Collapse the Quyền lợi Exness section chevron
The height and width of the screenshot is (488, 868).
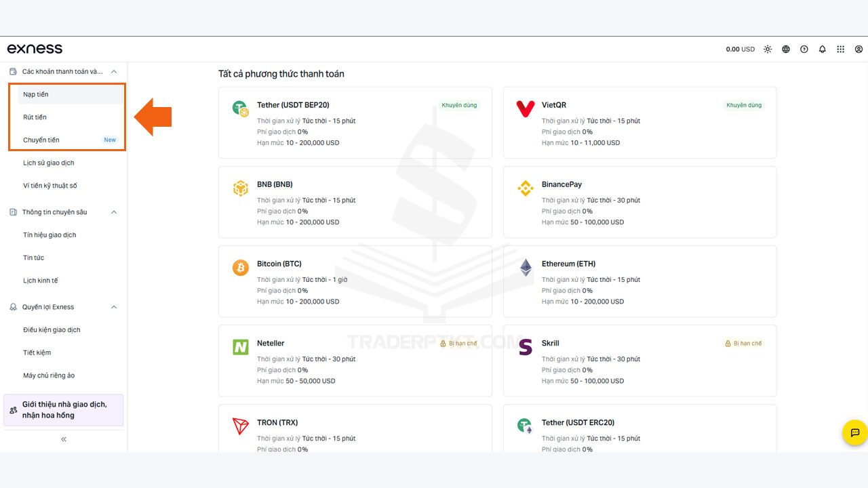click(114, 307)
